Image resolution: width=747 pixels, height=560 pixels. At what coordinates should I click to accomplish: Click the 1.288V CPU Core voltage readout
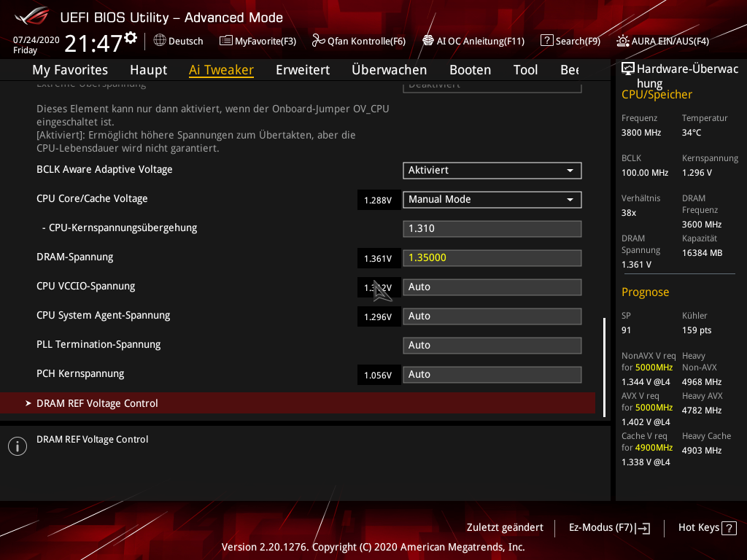(x=378, y=201)
